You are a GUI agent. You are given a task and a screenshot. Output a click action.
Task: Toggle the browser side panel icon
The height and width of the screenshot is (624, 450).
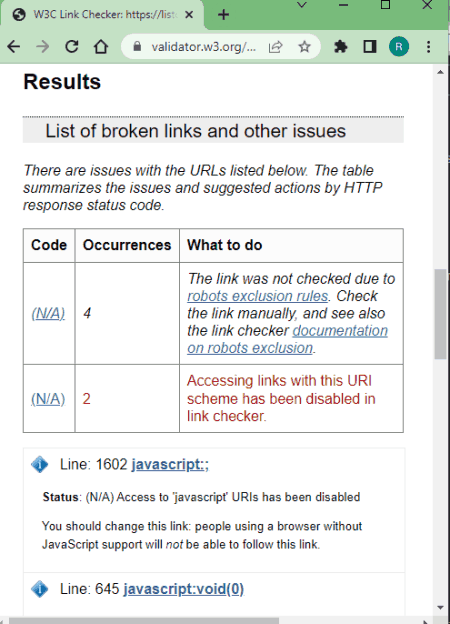click(x=370, y=47)
